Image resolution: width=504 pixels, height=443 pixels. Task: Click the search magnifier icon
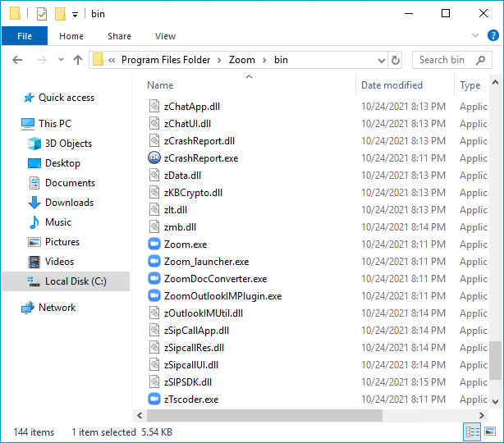coord(480,60)
